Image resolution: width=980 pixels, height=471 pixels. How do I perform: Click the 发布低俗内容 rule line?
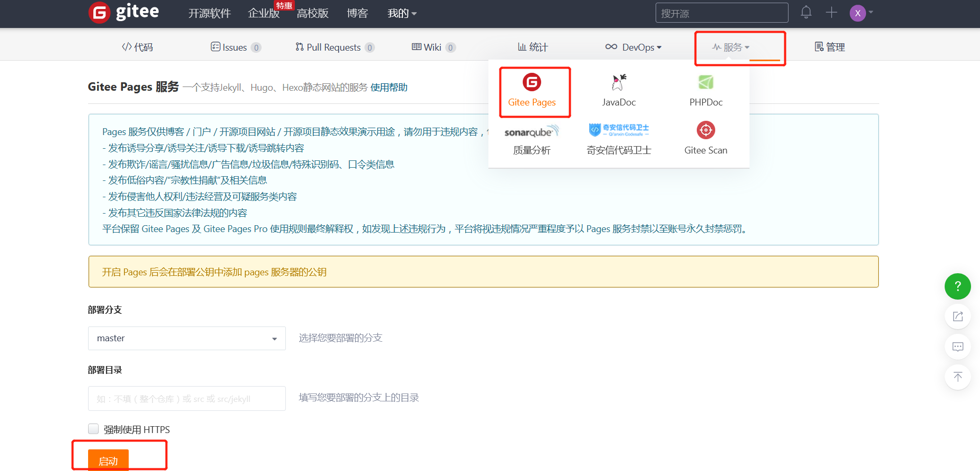coord(185,180)
